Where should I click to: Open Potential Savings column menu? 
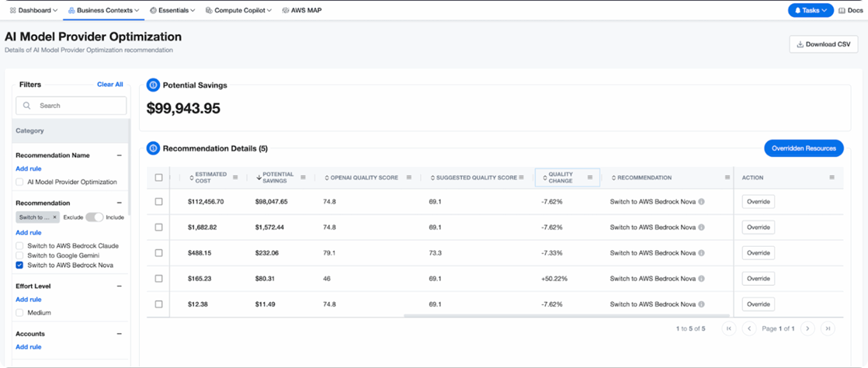304,178
